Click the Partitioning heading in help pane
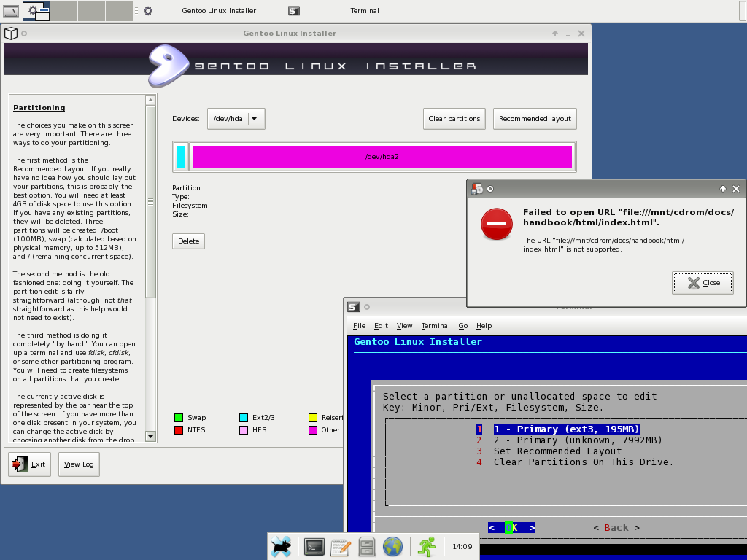 click(x=39, y=108)
